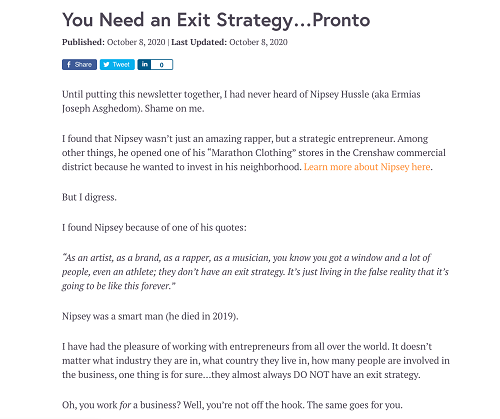Click the LinkedIn 'in' icon
This screenshot has width=500, height=419.
click(x=144, y=64)
